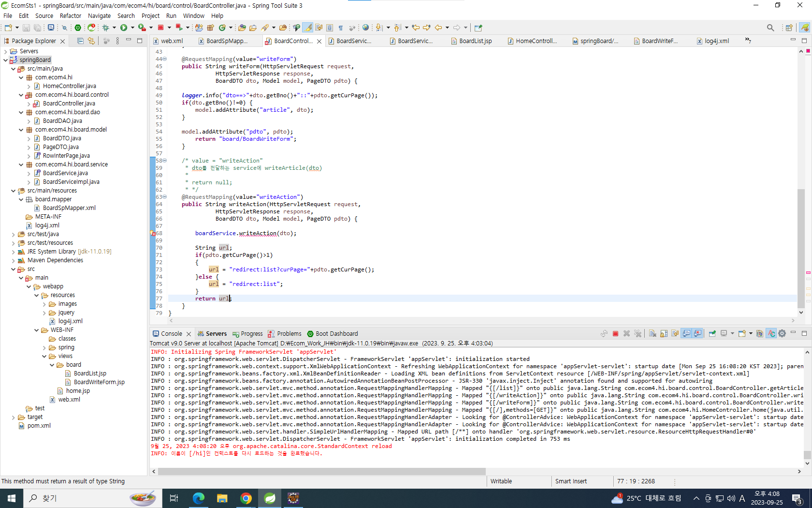Screen dimensions: 812x508
Task: Open Chrome from the taskbar
Action: [246, 498]
